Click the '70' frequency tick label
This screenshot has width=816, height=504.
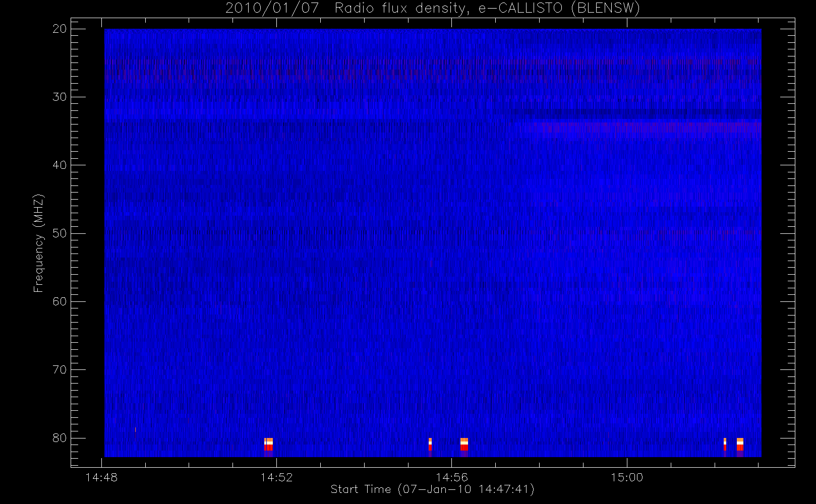coord(60,369)
